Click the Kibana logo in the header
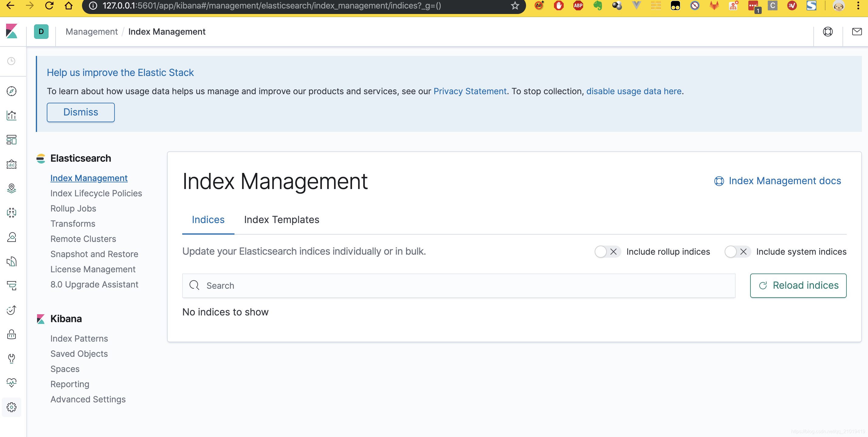 point(12,31)
